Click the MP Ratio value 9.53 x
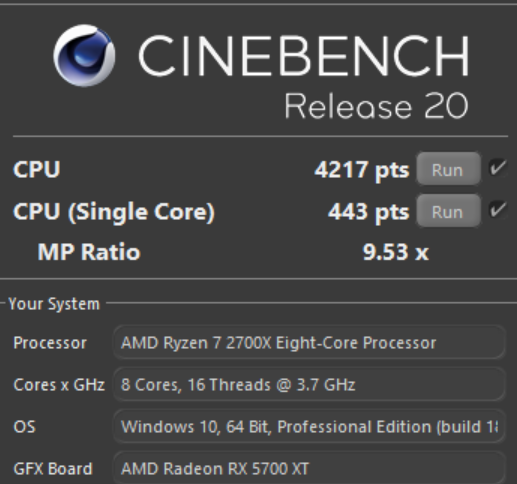This screenshot has width=517, height=484. point(396,252)
